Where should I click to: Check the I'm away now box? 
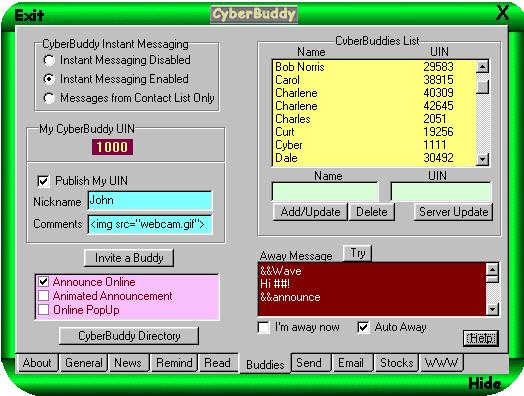[x=263, y=327]
